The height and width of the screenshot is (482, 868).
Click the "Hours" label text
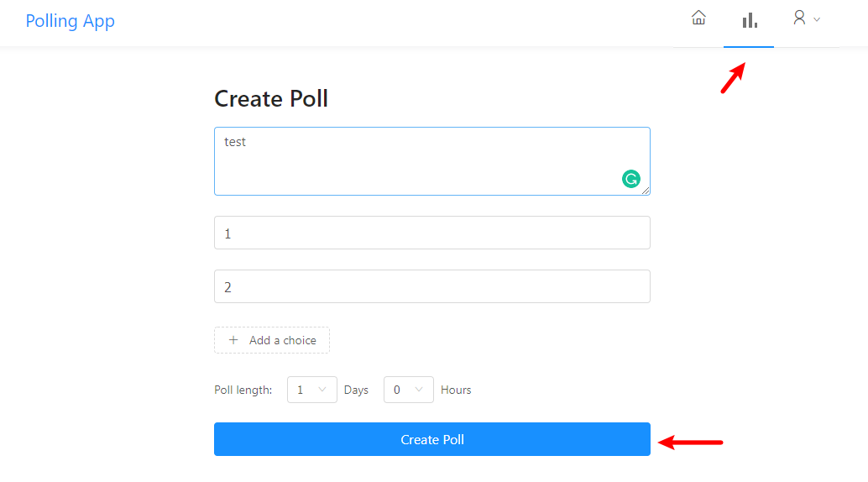click(456, 390)
